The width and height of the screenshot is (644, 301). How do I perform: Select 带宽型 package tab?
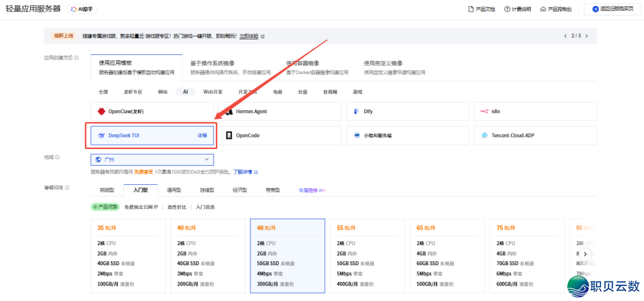point(273,191)
